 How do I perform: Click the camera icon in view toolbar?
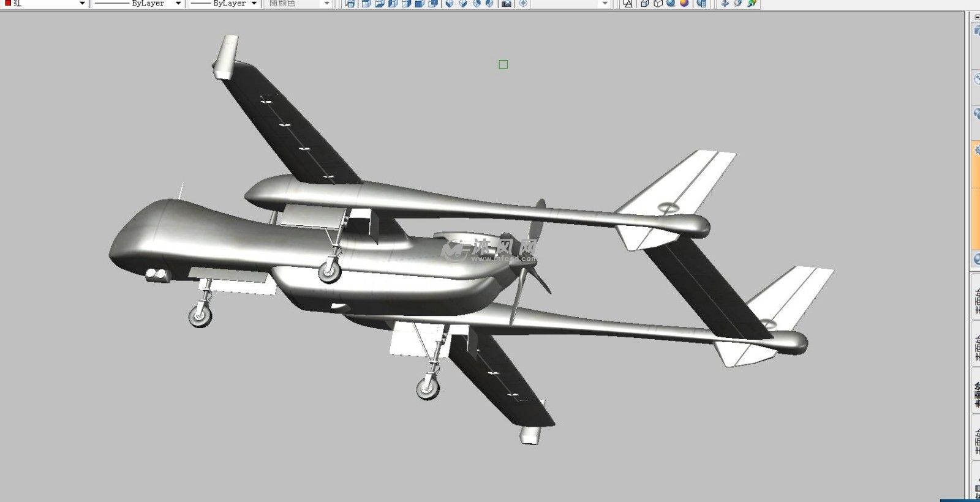point(506,4)
